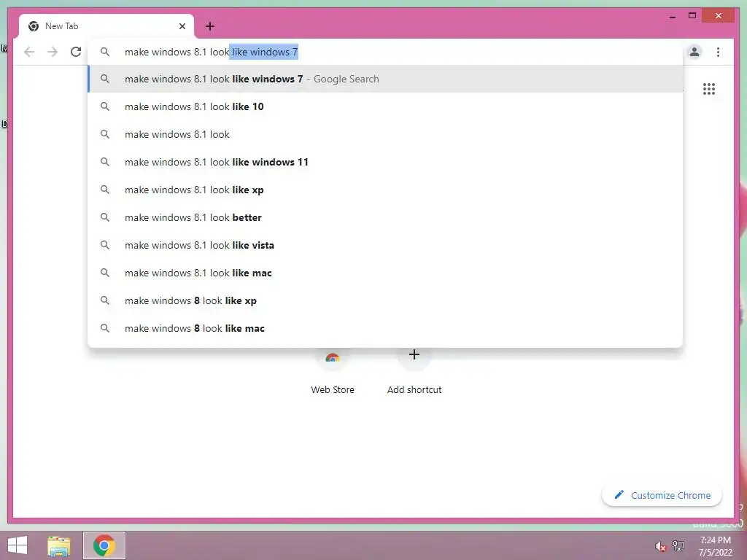Select the New Tab tab
This screenshot has height=560, width=747.
point(107,26)
